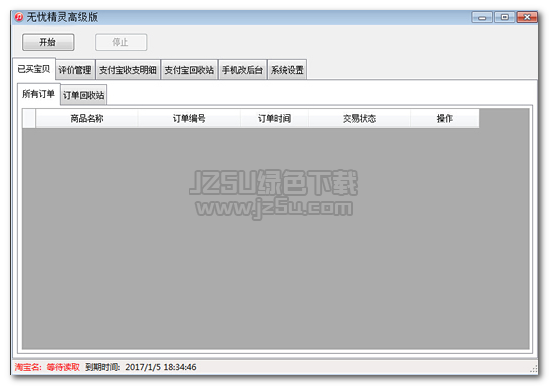
Task: Select the 所有订单 sub-tab
Action: [x=39, y=94]
